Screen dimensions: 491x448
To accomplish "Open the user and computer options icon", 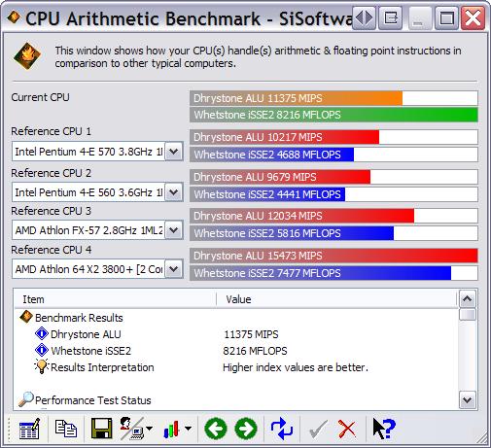I will point(131,429).
